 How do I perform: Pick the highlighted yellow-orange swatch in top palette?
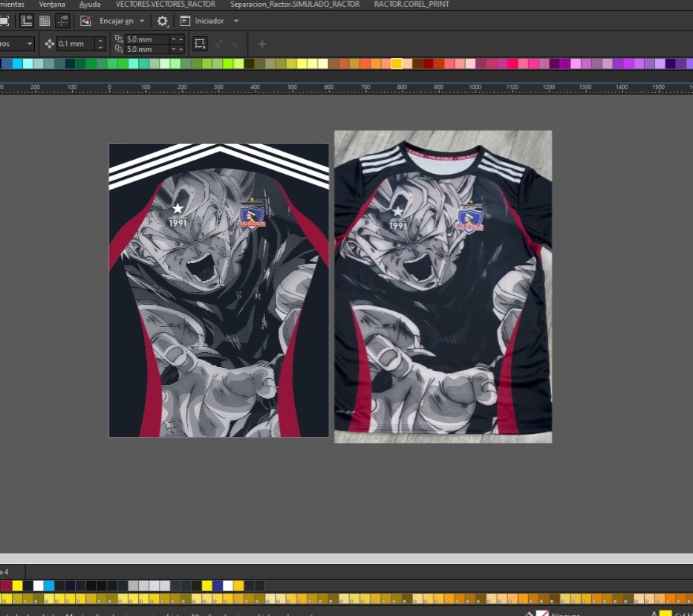[x=397, y=64]
